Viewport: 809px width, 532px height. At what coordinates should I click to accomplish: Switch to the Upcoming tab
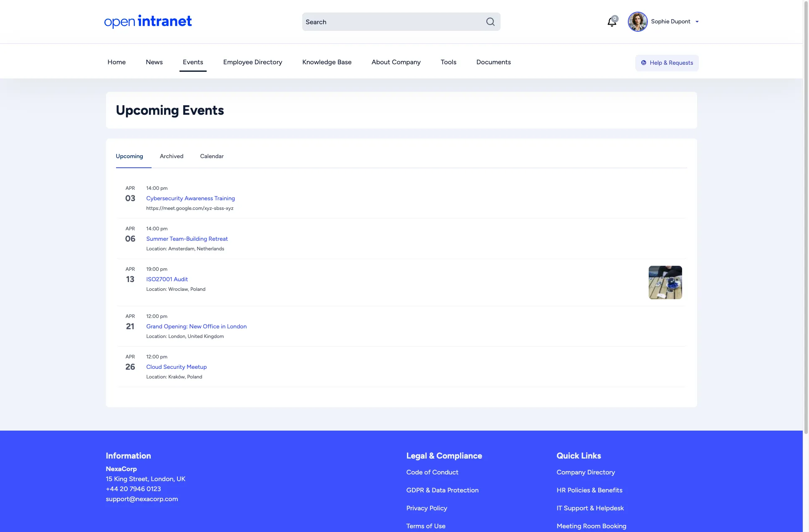tap(129, 156)
